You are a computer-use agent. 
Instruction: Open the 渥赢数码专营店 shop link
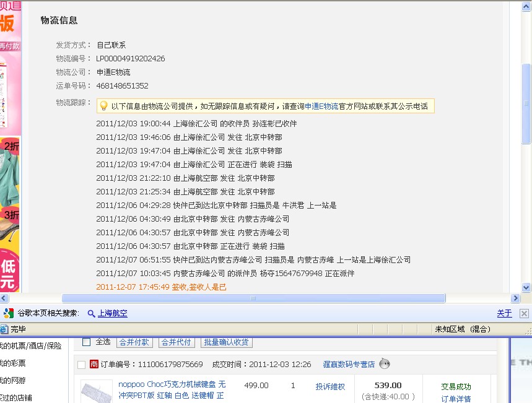[349, 365]
